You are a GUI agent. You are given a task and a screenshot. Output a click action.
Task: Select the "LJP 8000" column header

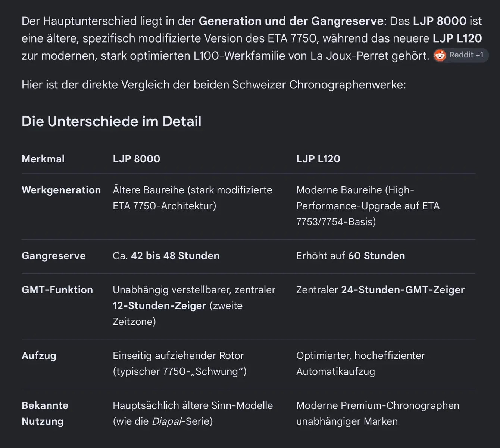pos(136,159)
